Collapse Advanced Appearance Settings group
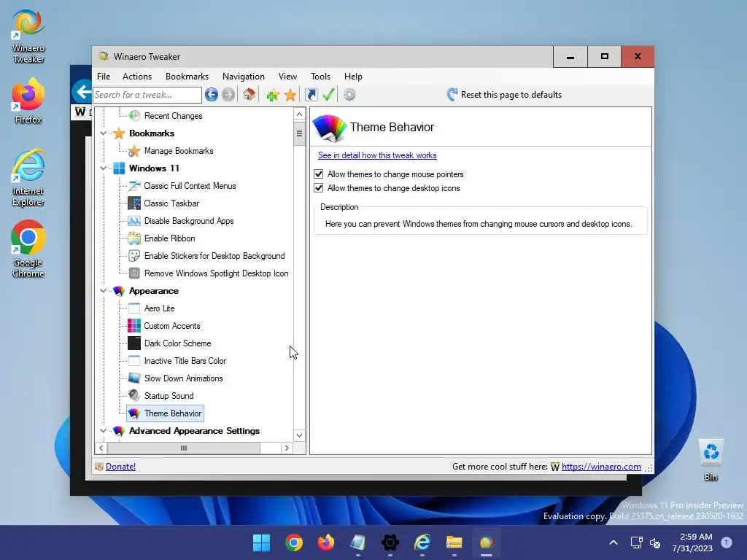Screen dimensions: 747x560 tap(104, 430)
